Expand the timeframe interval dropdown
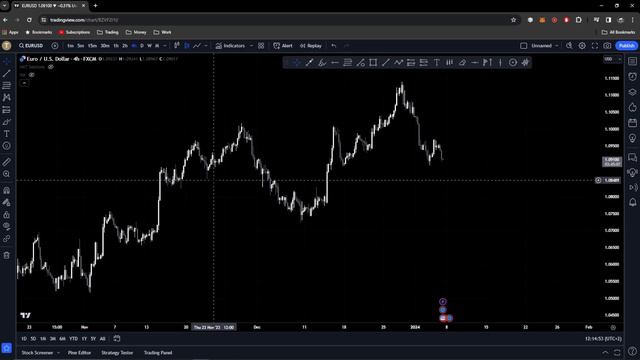 point(165,46)
